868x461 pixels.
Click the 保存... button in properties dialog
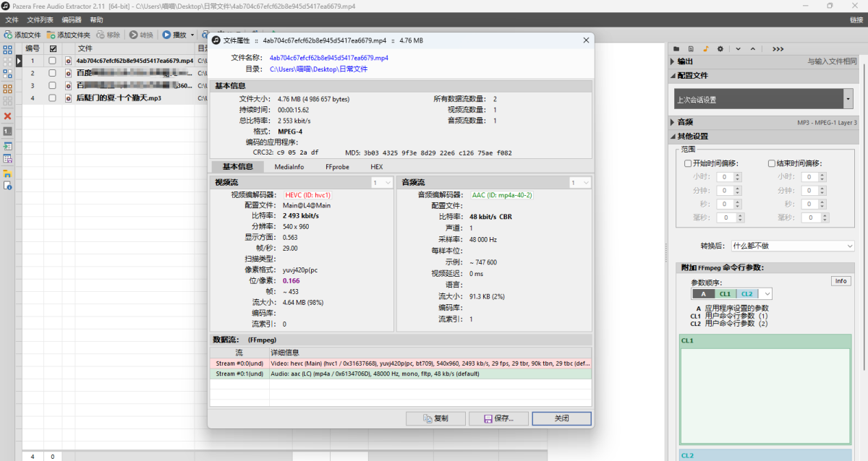point(498,418)
